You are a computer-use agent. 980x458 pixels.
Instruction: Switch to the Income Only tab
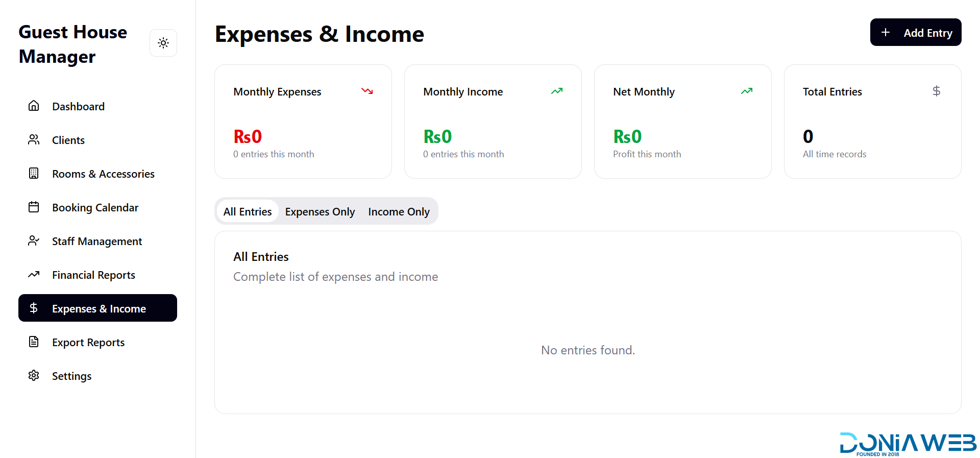(x=399, y=211)
